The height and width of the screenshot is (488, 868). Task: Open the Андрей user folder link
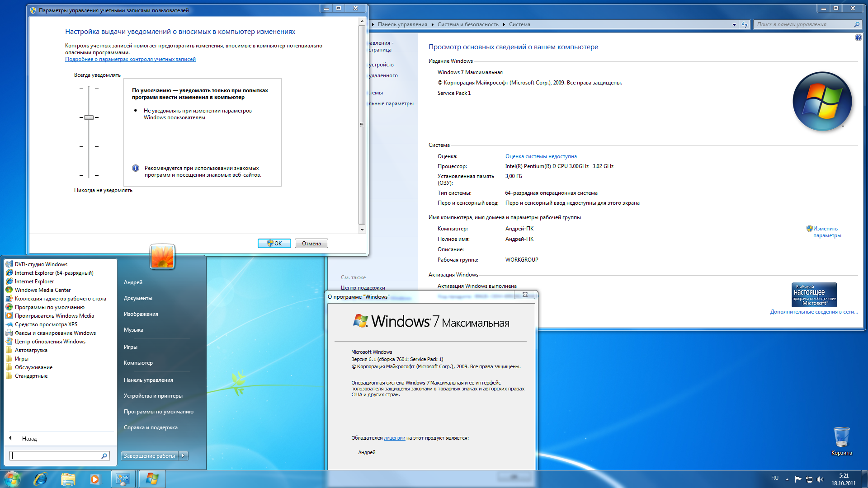[x=133, y=282]
